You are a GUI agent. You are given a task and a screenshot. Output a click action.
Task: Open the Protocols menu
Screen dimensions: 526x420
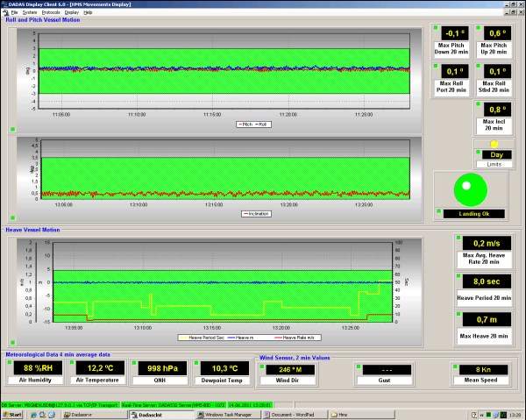[x=52, y=13]
